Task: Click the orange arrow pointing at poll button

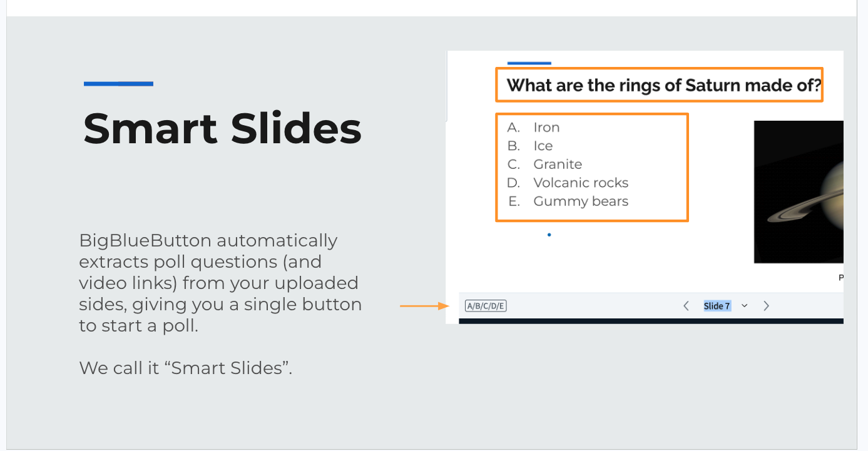Action: click(424, 306)
